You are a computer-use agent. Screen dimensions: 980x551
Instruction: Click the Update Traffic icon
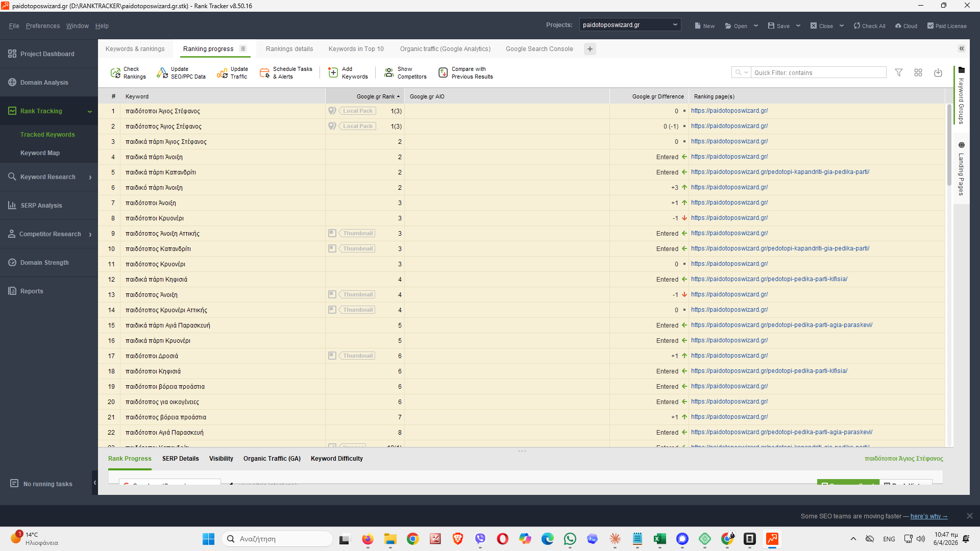pyautogui.click(x=222, y=73)
